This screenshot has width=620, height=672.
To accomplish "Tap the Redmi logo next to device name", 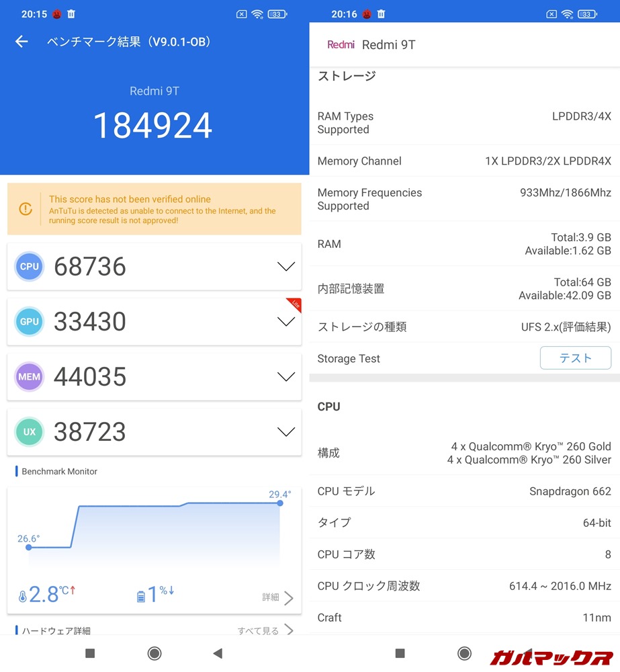I will coord(341,45).
